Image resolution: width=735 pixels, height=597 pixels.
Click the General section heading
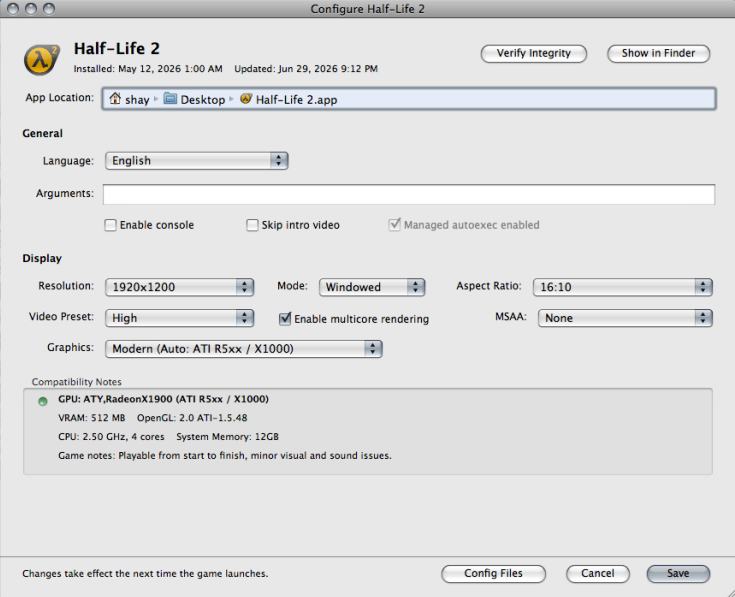[42, 134]
